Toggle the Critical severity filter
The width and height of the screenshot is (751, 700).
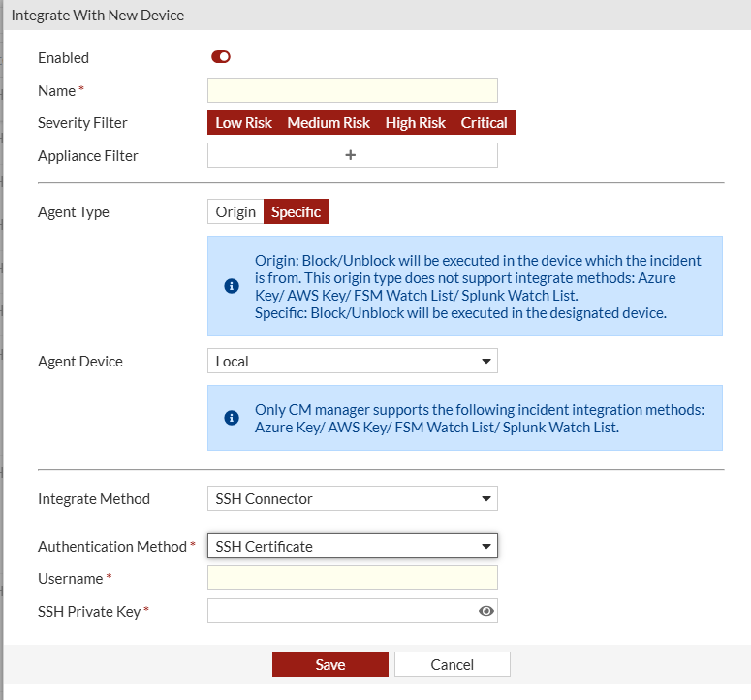point(484,123)
